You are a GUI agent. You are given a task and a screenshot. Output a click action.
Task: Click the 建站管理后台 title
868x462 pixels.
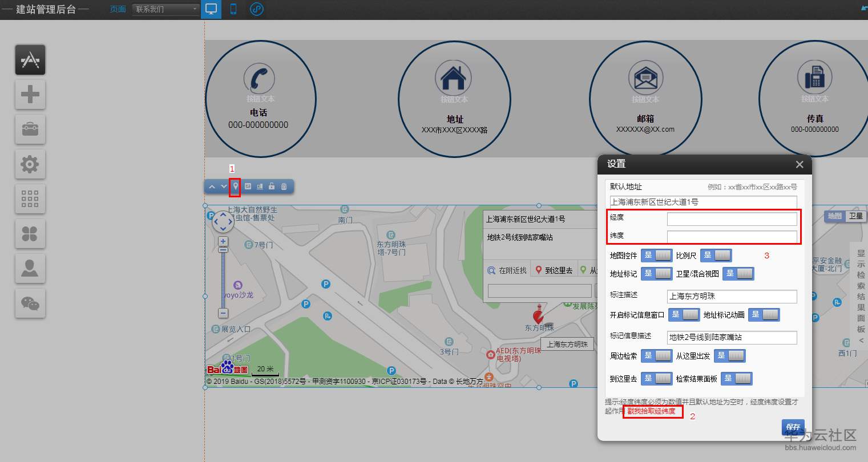click(x=46, y=9)
